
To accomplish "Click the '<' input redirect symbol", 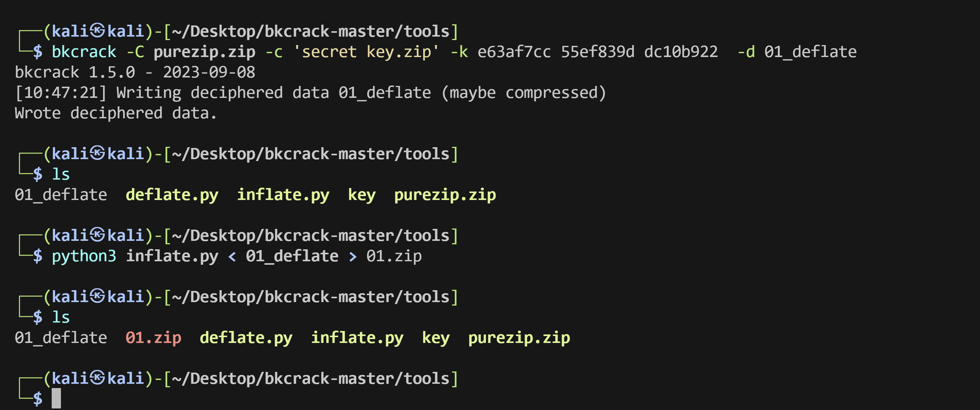I will 232,257.
